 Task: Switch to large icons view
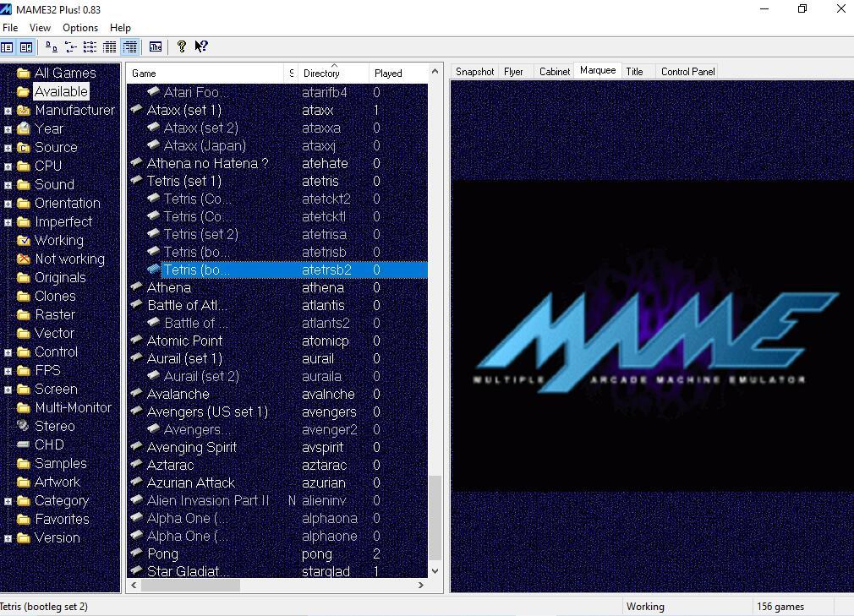tap(52, 47)
